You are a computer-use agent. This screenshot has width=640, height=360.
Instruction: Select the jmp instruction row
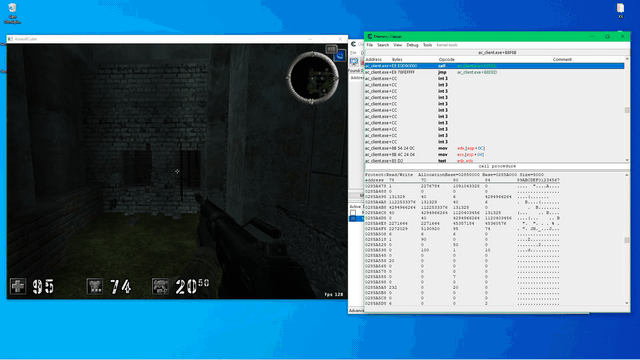(494, 72)
